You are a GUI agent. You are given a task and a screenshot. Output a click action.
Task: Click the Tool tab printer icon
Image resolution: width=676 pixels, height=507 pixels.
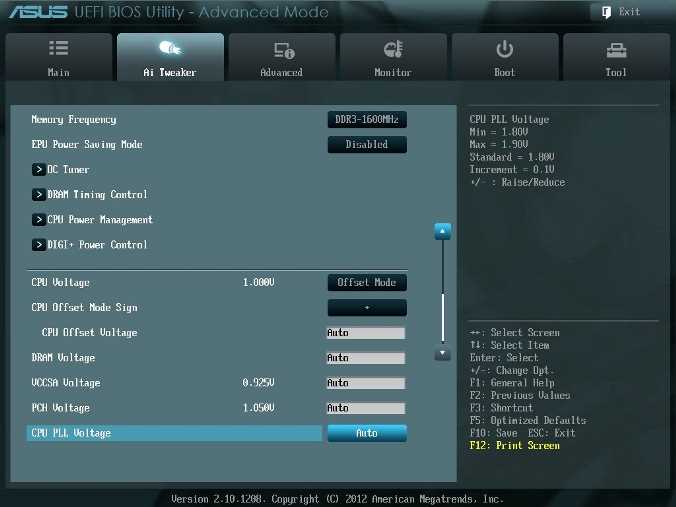point(617,50)
